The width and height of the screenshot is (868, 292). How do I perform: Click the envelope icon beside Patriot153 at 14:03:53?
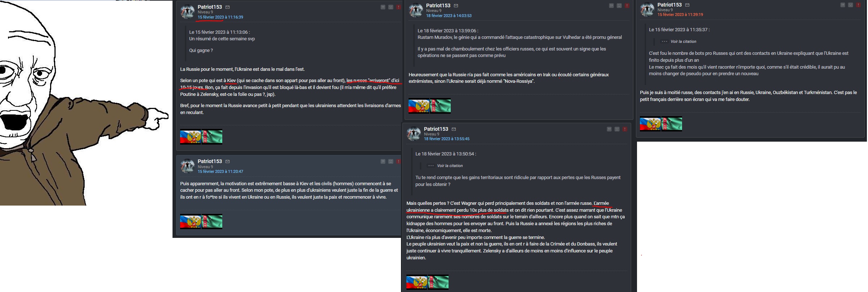[456, 6]
